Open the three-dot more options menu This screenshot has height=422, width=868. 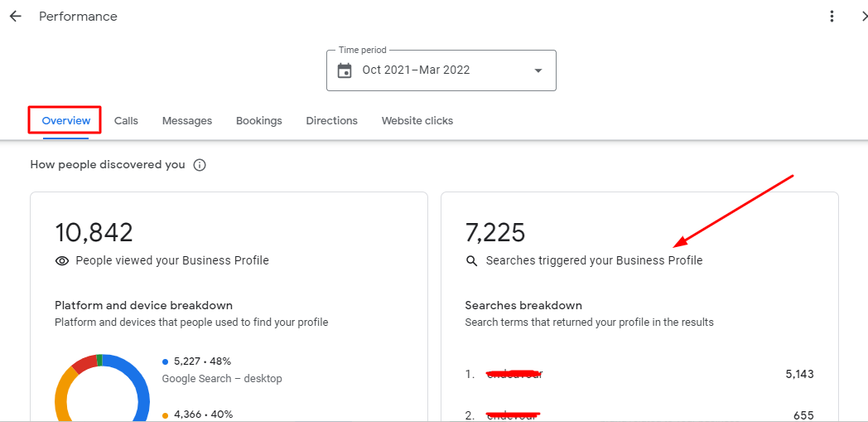point(832,17)
